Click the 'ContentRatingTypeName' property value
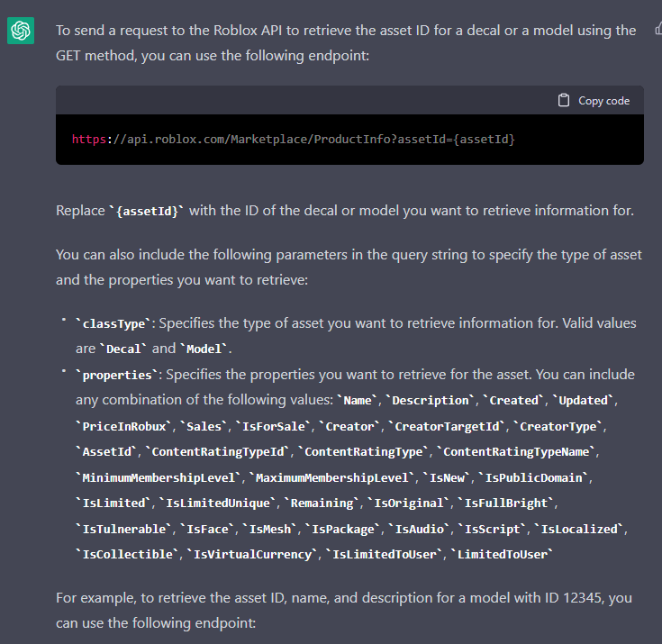 click(x=516, y=452)
